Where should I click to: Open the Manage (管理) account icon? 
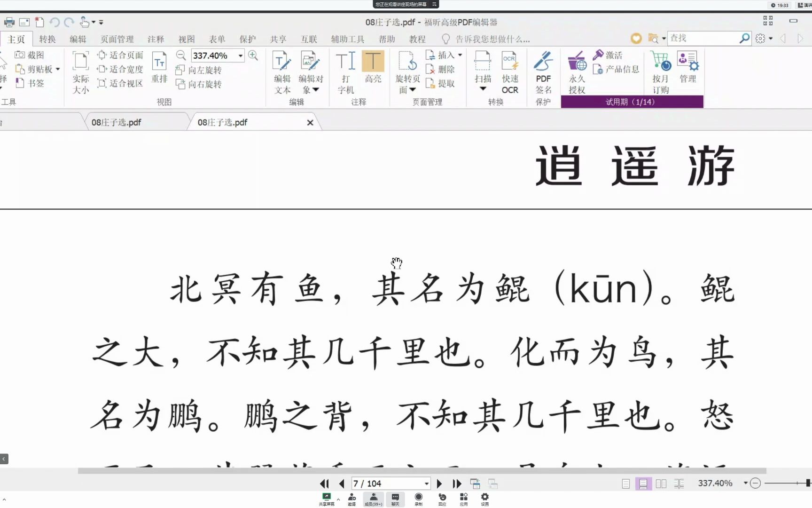[x=688, y=67]
